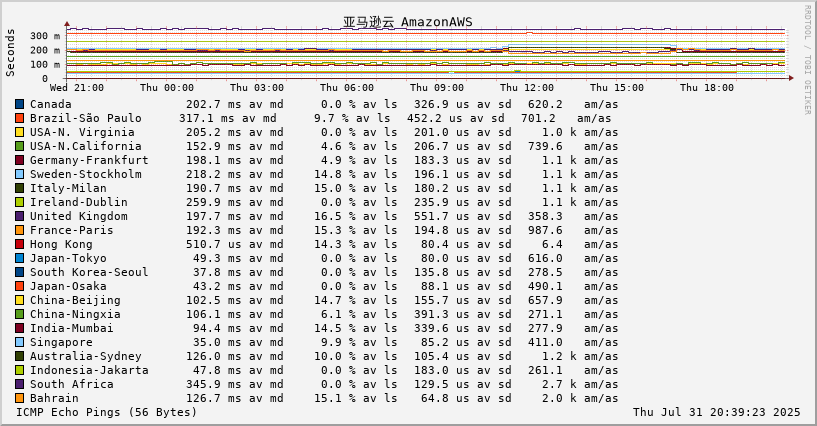Select the Japan-Tokyo legend label
The height and width of the screenshot is (426, 817).
pyautogui.click(x=68, y=258)
